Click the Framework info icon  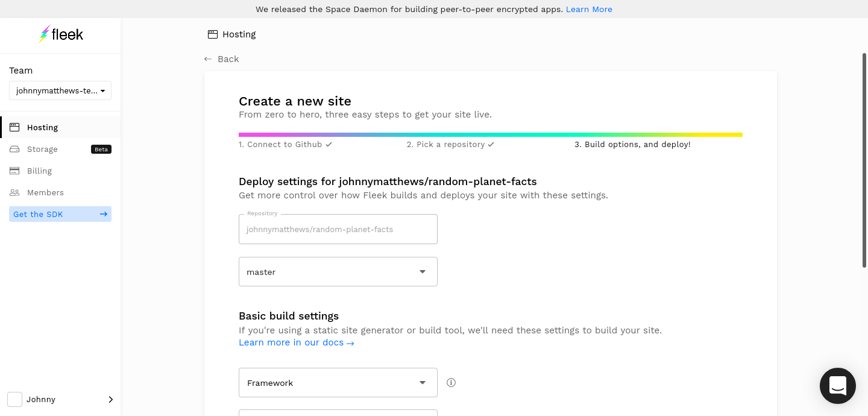[451, 382]
